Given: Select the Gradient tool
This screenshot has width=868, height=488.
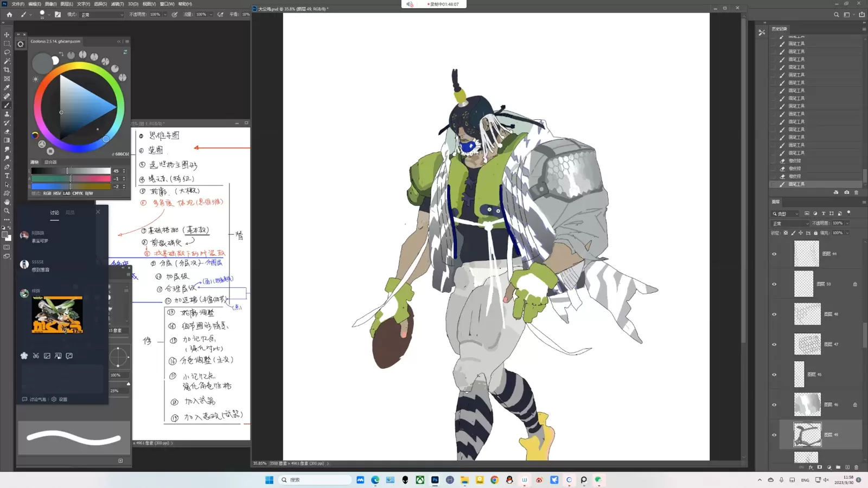Looking at the screenshot, I should coord(7,140).
